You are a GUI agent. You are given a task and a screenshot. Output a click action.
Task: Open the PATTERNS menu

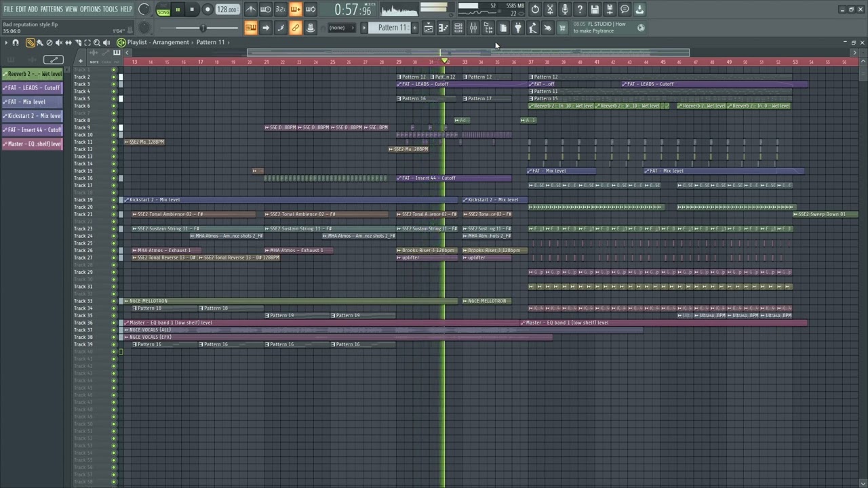[52, 9]
